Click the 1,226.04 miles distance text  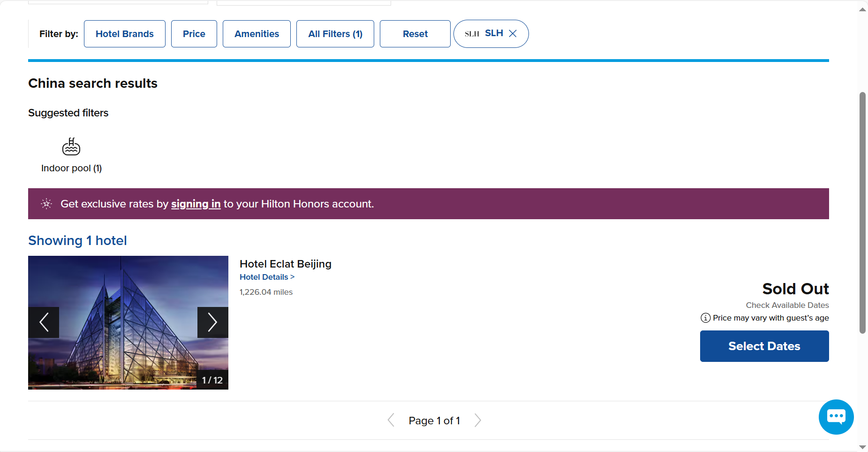pos(266,292)
